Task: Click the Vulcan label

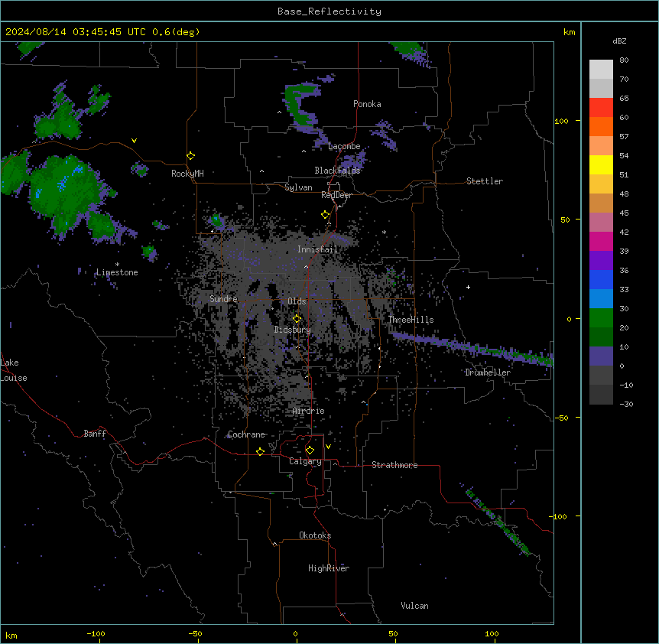Action: (415, 606)
